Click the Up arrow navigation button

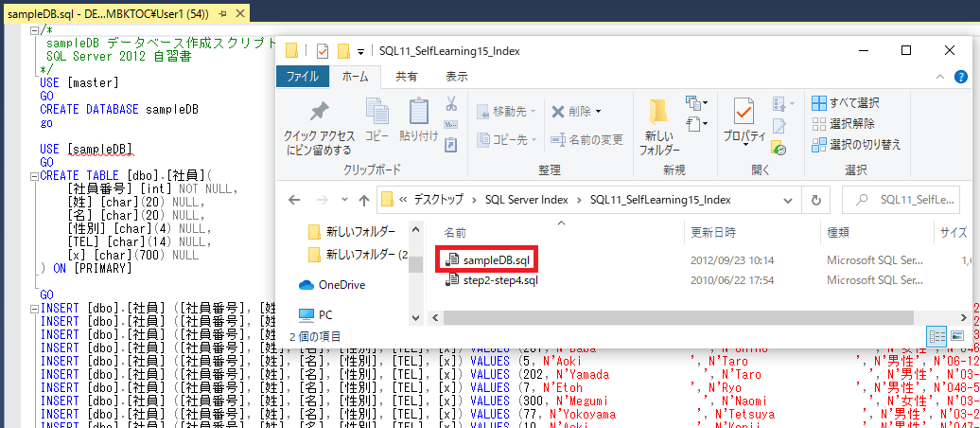click(x=364, y=200)
